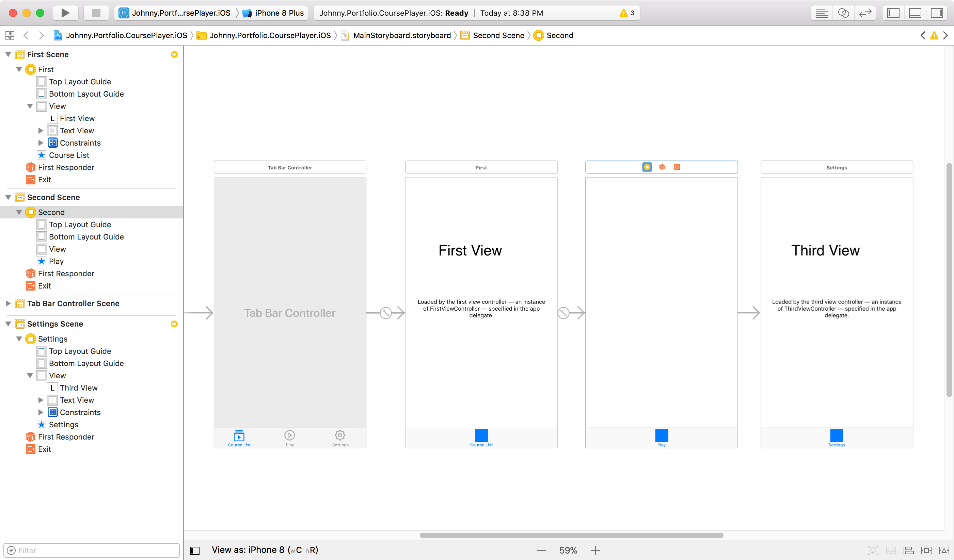Select the Second view controller row

pos(92,212)
